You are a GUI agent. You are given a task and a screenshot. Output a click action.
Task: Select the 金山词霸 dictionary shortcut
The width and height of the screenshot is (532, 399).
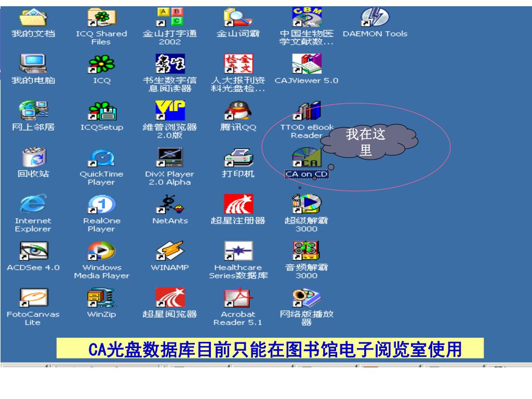(x=238, y=18)
